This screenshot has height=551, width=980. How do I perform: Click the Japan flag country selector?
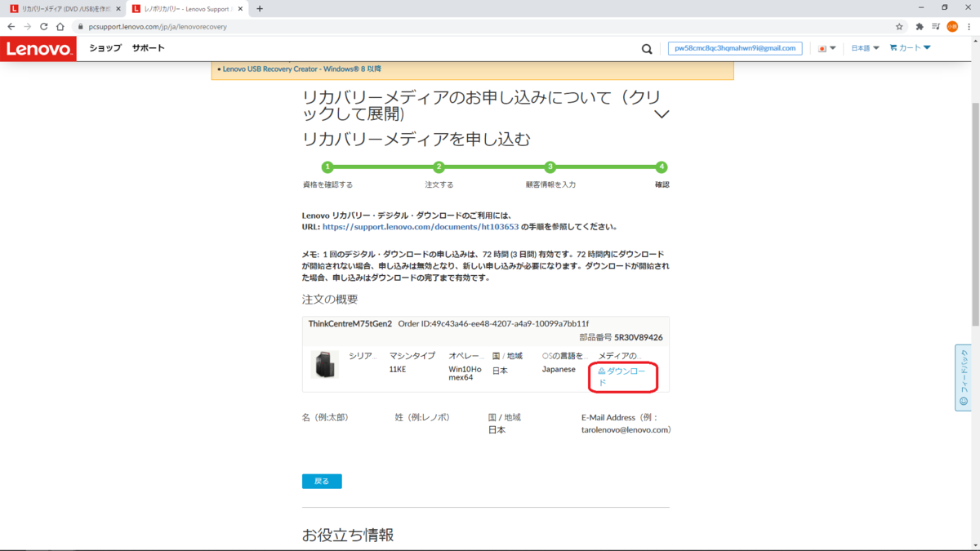824,48
